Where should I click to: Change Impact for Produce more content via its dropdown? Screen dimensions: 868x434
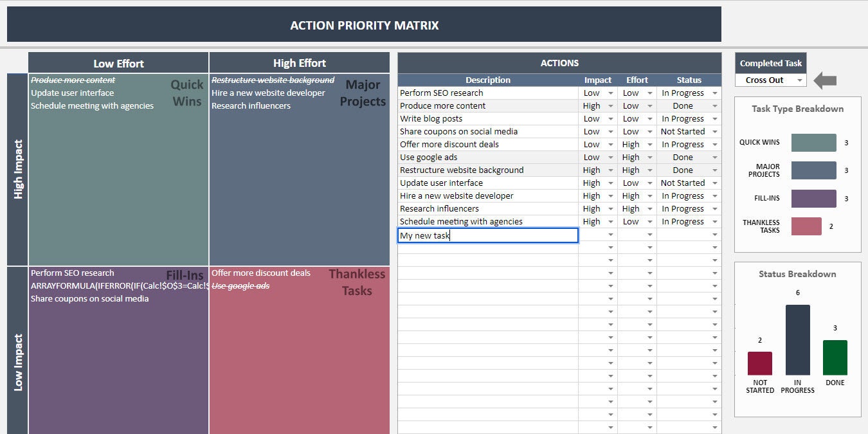click(610, 105)
